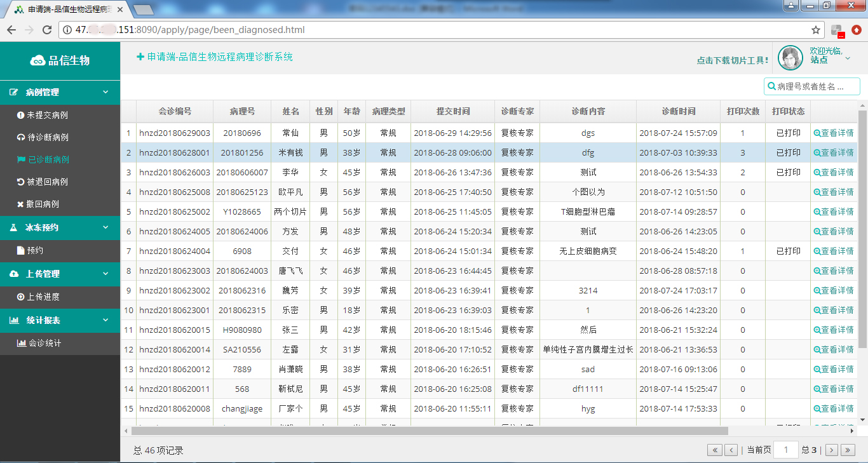The width and height of the screenshot is (868, 463).
Task: Go to the previous page of records
Action: coord(731,450)
